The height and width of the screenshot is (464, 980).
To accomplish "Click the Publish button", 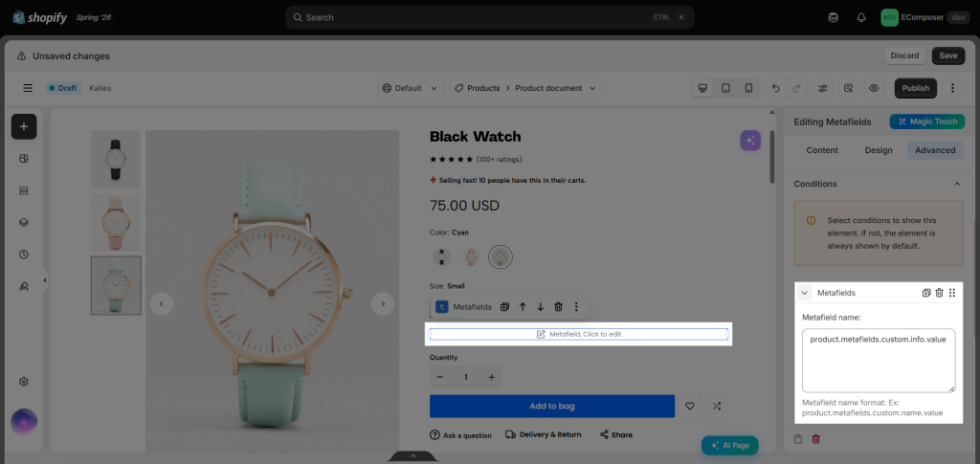I will tap(915, 88).
